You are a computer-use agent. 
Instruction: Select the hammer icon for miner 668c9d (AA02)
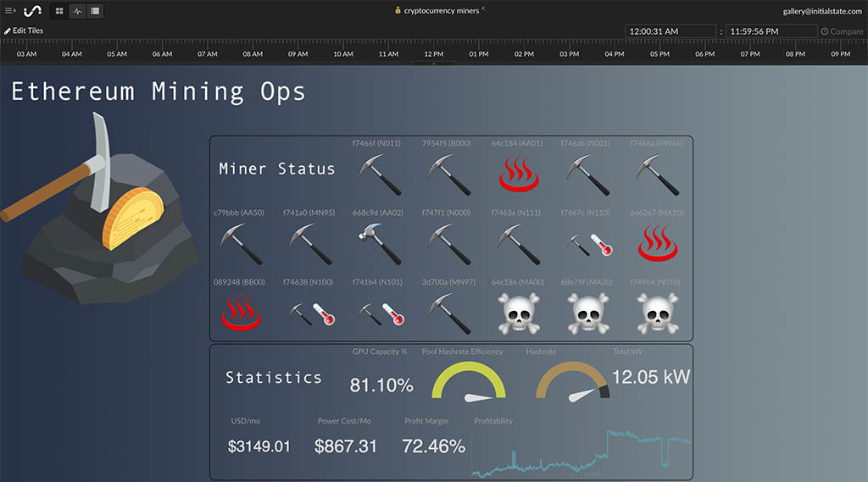377,245
